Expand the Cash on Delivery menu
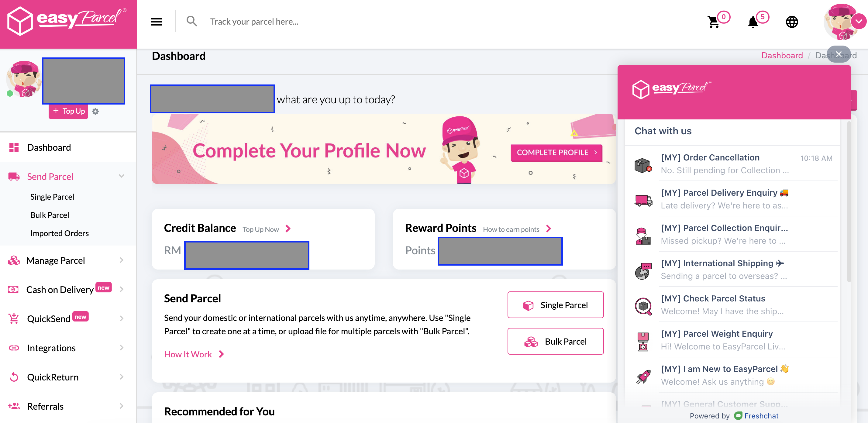The width and height of the screenshot is (868, 423). pos(122,289)
